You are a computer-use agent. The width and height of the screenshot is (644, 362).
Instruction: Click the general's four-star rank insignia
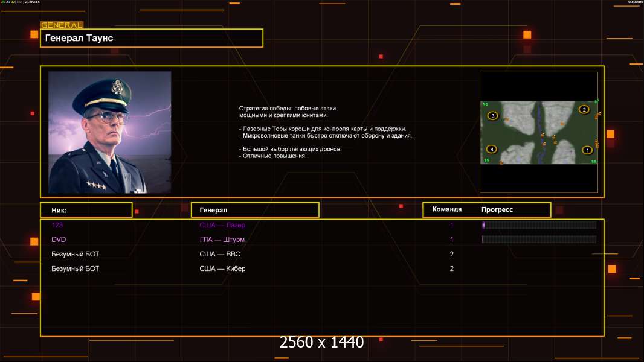click(x=97, y=186)
